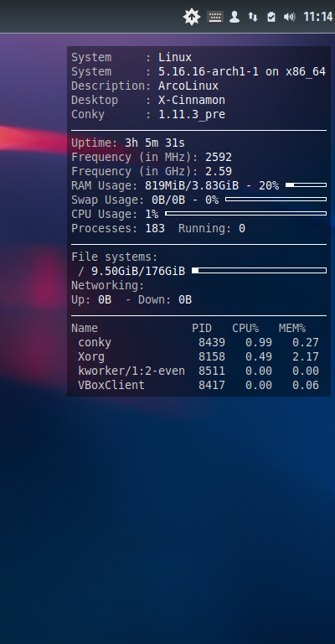Viewport: 335px width, 644px height.
Task: Click the CPU% column header
Action: point(245,328)
